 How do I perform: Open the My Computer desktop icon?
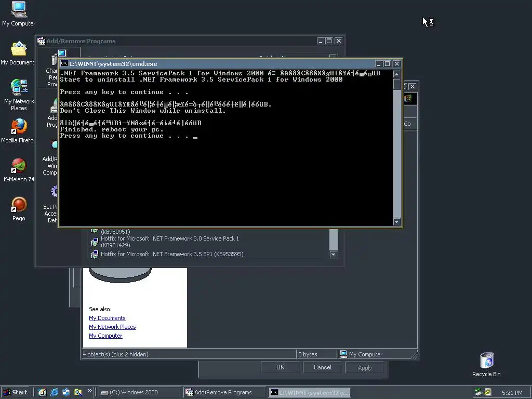19,9
